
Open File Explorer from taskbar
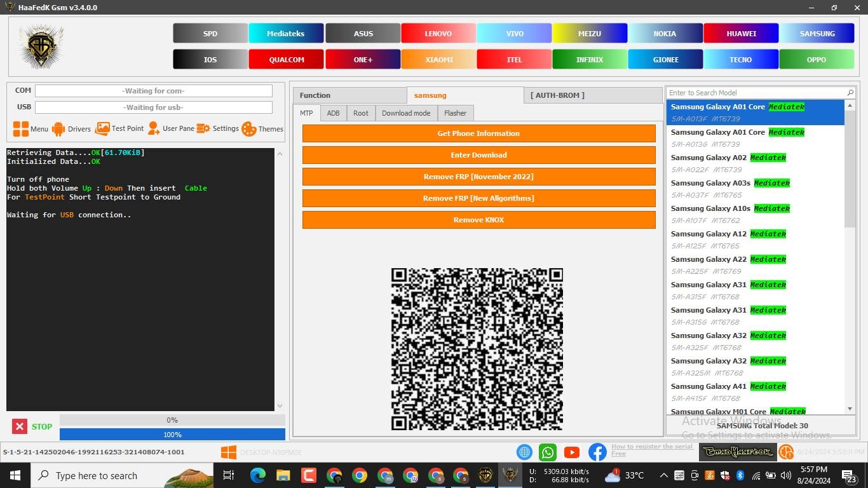coord(283,475)
